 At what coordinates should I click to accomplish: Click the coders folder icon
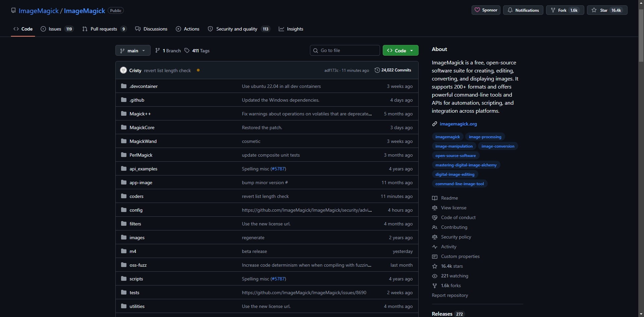pos(124,196)
